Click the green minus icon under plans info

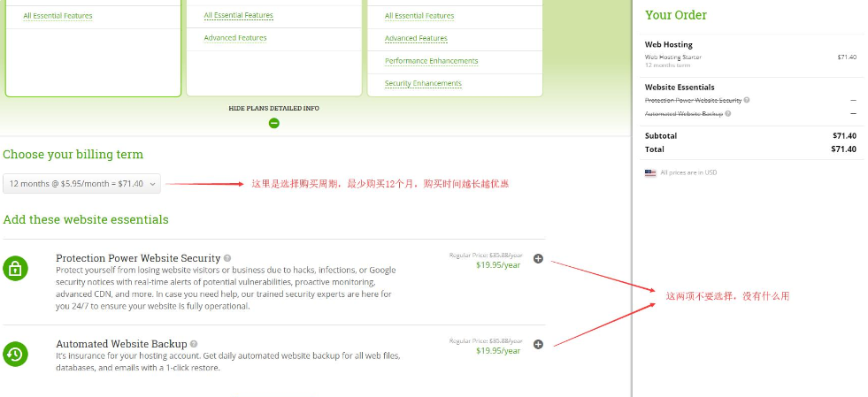pyautogui.click(x=273, y=123)
